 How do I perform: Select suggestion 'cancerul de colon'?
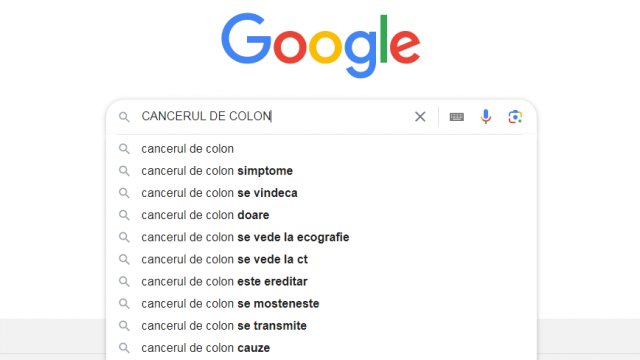pyautogui.click(x=321, y=149)
